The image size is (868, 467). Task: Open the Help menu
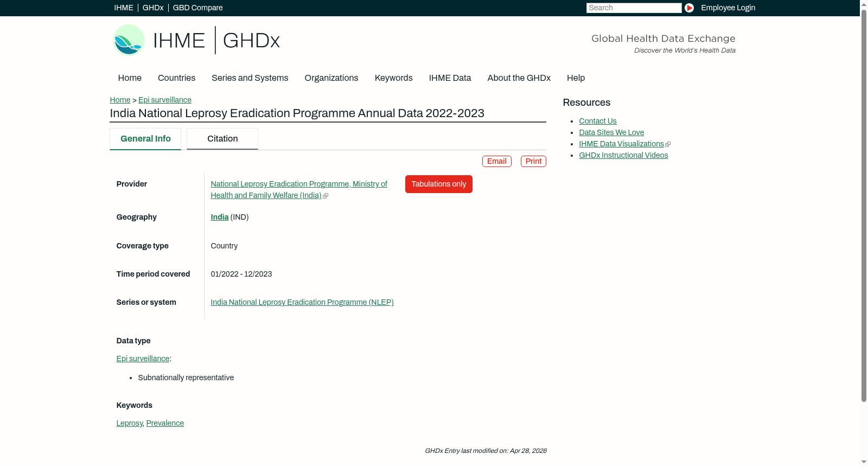coord(576,78)
